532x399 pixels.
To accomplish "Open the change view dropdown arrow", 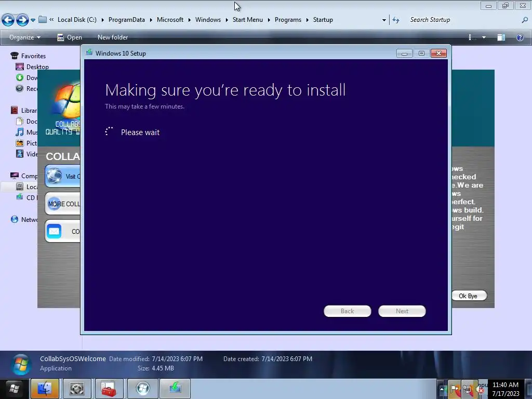I will (484, 37).
